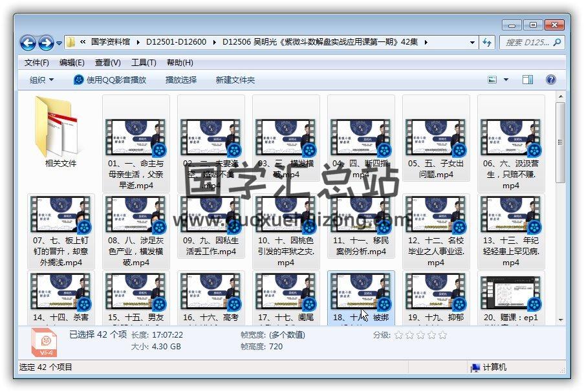Select video 04、四、断四指.mp4

pyautogui.click(x=360, y=138)
